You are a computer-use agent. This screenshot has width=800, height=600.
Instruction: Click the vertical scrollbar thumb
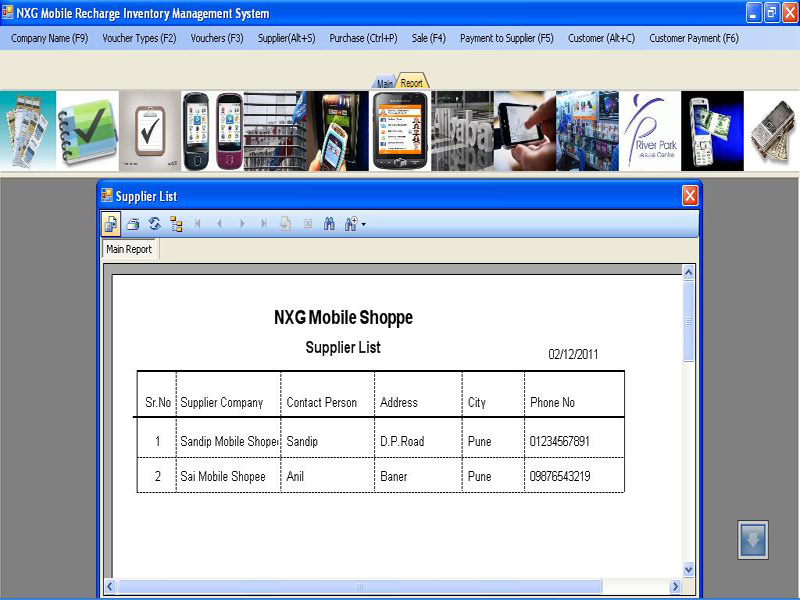tap(688, 321)
